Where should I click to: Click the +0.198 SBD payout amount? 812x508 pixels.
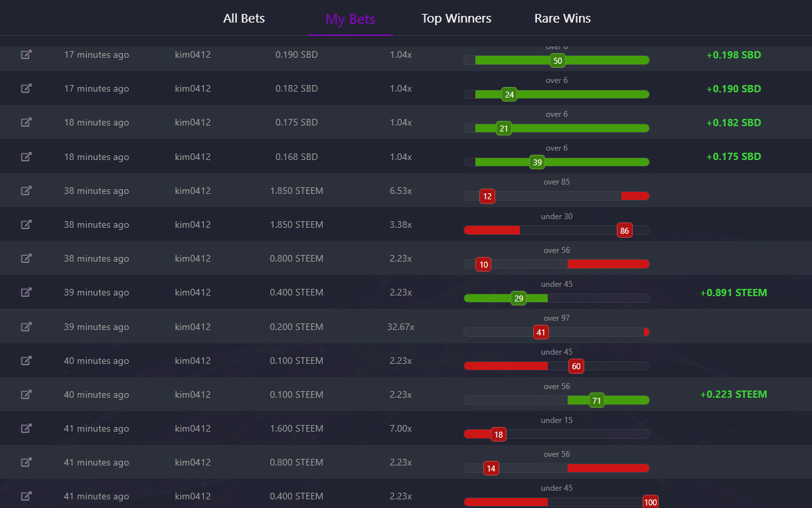tap(734, 54)
